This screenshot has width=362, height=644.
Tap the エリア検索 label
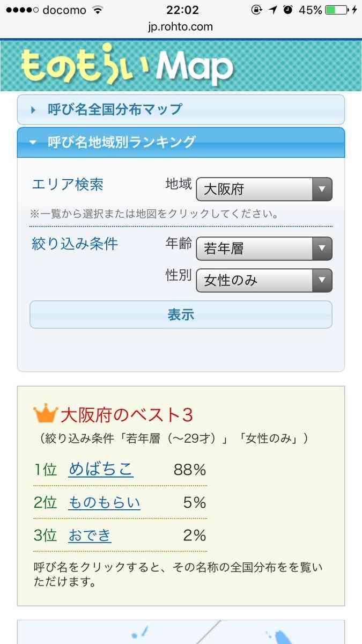(68, 185)
